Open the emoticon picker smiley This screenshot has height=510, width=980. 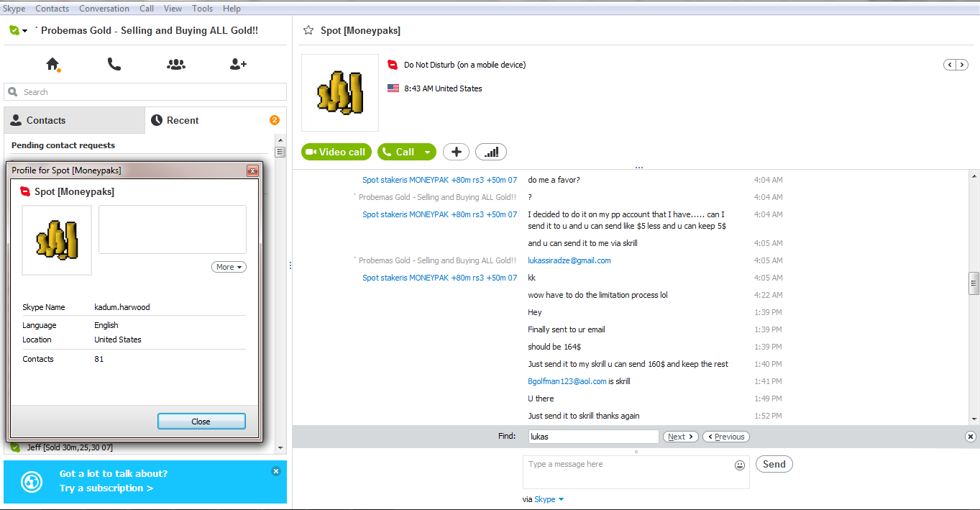click(x=740, y=465)
